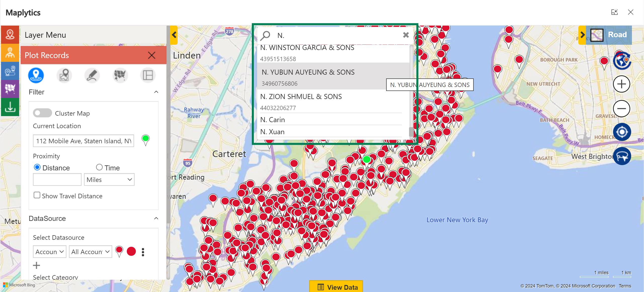Click the red circle color swatch
Image resolution: width=644 pixels, height=292 pixels.
click(x=131, y=251)
